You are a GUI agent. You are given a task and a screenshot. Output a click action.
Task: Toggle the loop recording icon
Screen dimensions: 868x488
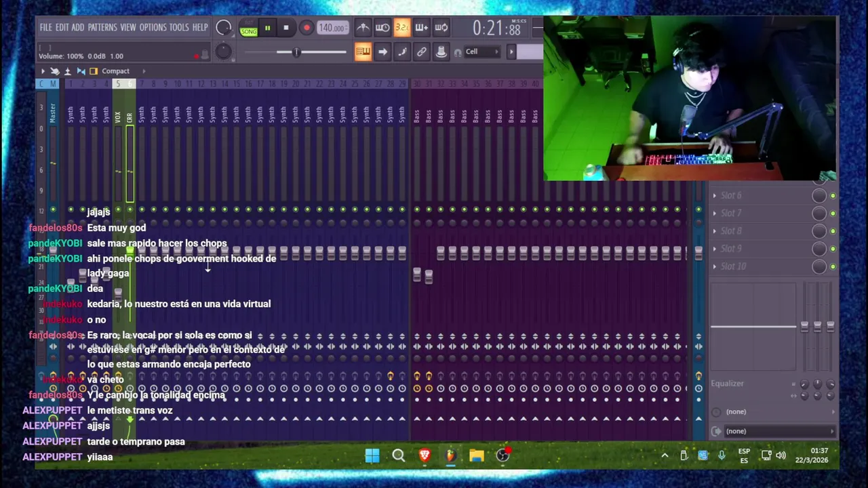(x=441, y=28)
